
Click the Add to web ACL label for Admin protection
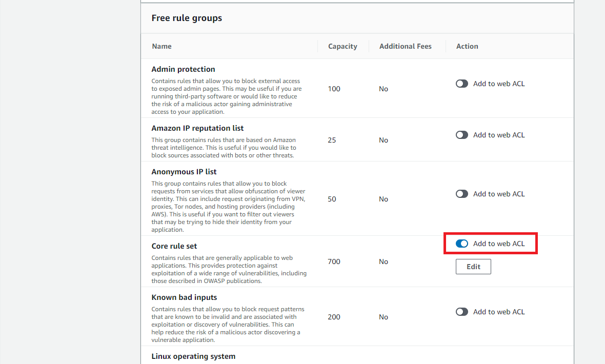[x=498, y=83]
